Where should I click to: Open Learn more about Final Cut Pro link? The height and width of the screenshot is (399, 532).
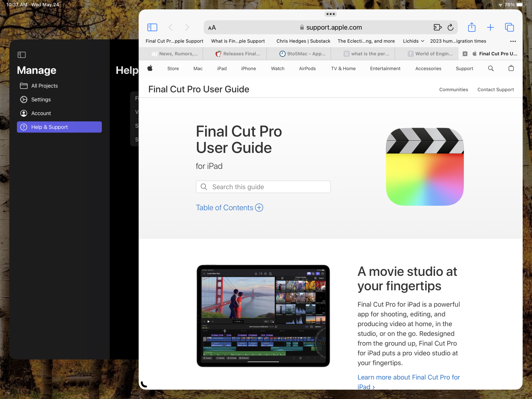click(x=409, y=382)
